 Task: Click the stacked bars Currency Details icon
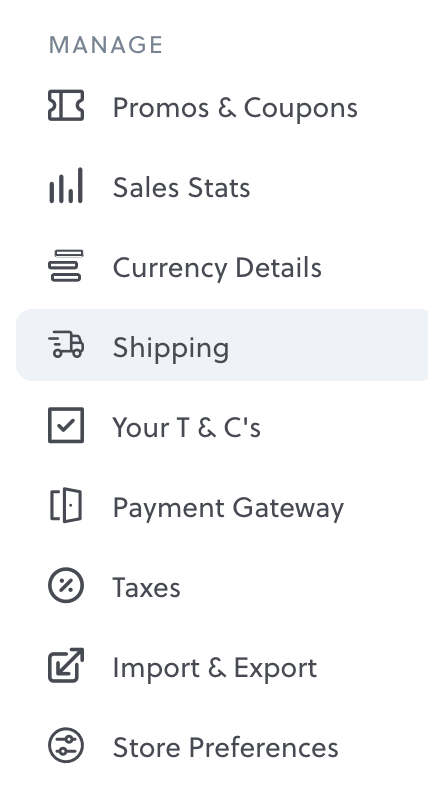click(66, 266)
